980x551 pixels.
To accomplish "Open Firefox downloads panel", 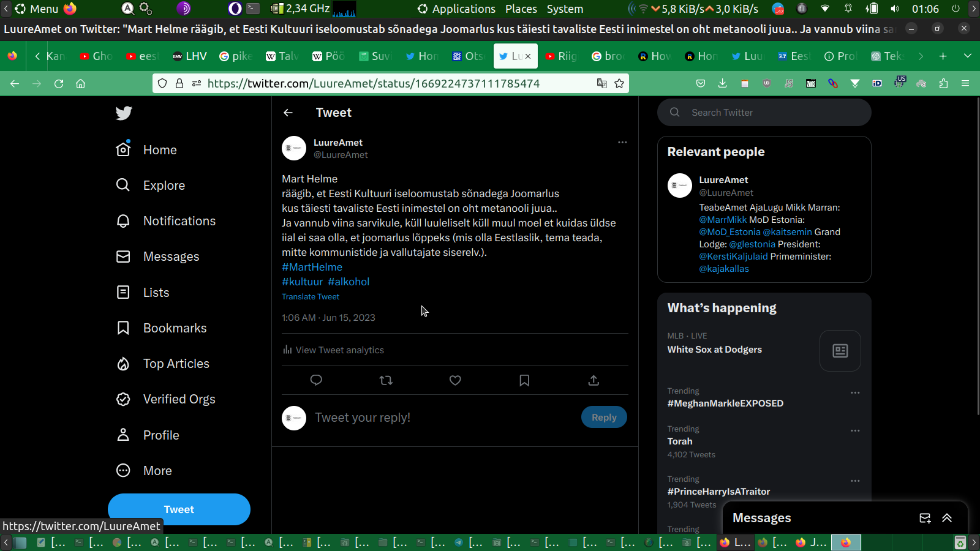I will point(723,83).
